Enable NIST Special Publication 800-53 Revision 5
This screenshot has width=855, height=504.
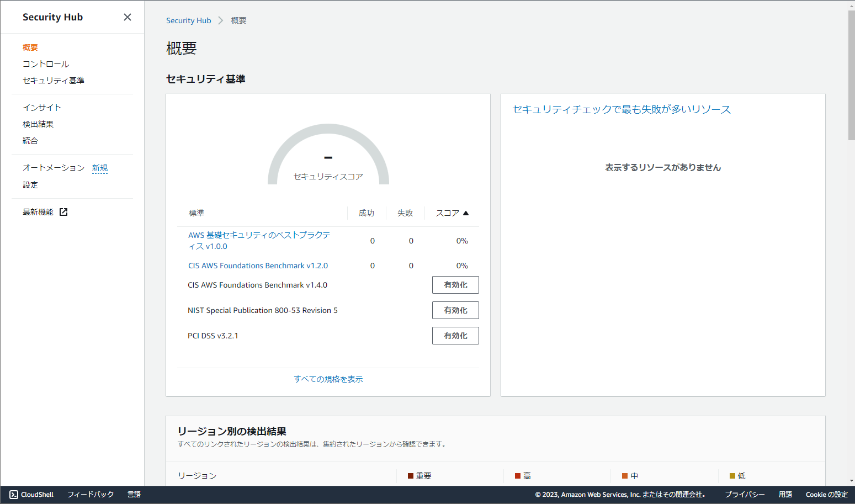(455, 310)
